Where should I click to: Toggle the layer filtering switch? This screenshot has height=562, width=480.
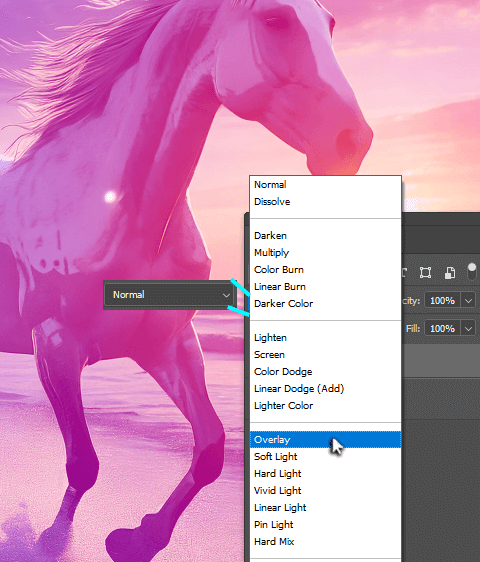point(472,272)
